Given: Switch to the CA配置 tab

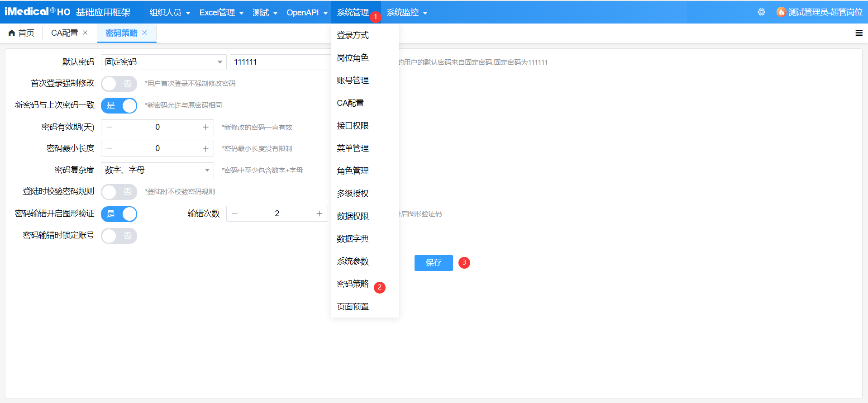Looking at the screenshot, I should click(65, 33).
